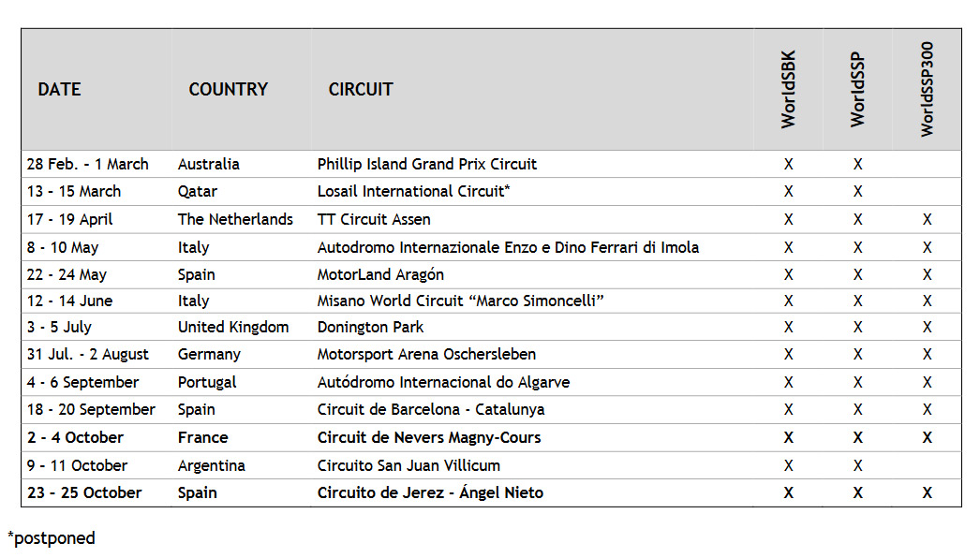
Task: Click the *postponed footnote text
Action: [x=52, y=538]
